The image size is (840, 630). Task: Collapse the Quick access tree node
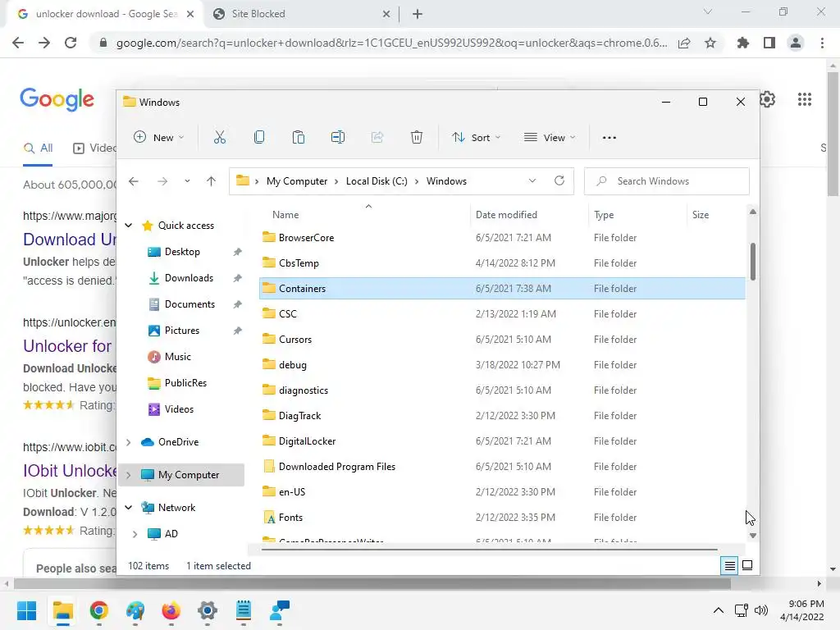click(x=129, y=226)
